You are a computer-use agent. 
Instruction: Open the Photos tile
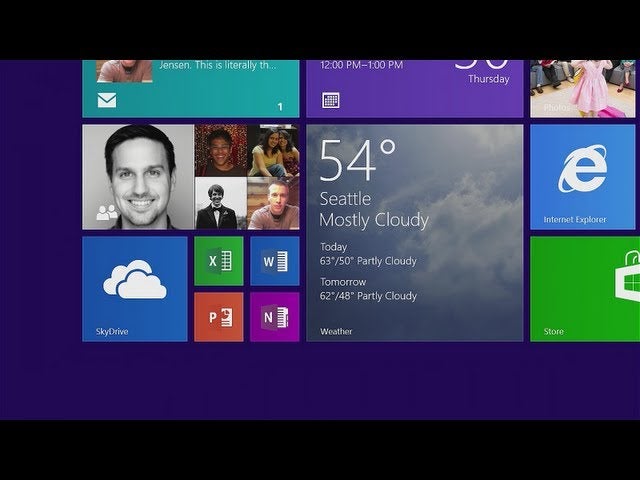tap(584, 88)
